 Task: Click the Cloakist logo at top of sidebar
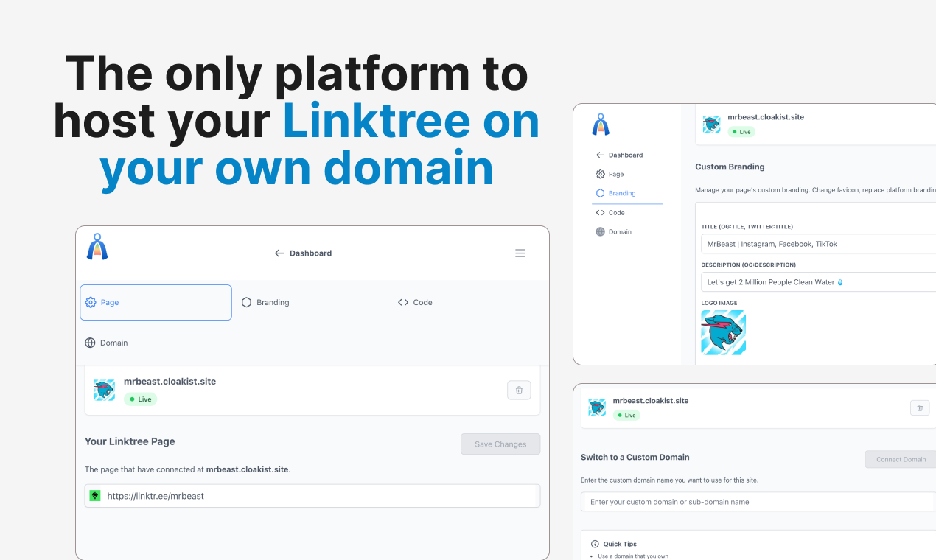(601, 125)
